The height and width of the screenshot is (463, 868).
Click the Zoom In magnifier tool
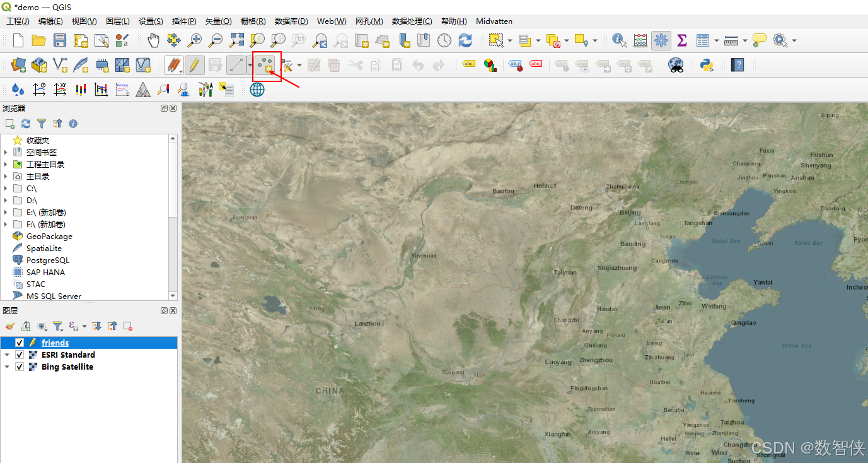coord(195,40)
